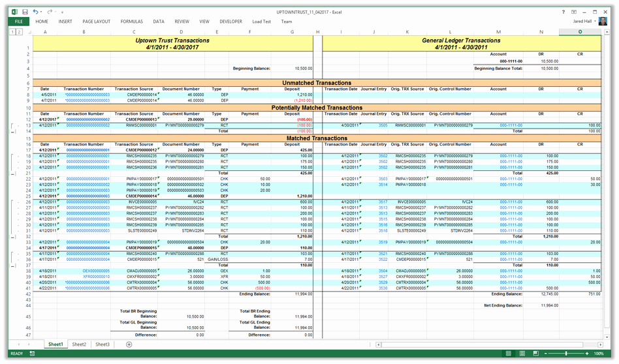
Task: Select row 17 header
Action: point(29,150)
